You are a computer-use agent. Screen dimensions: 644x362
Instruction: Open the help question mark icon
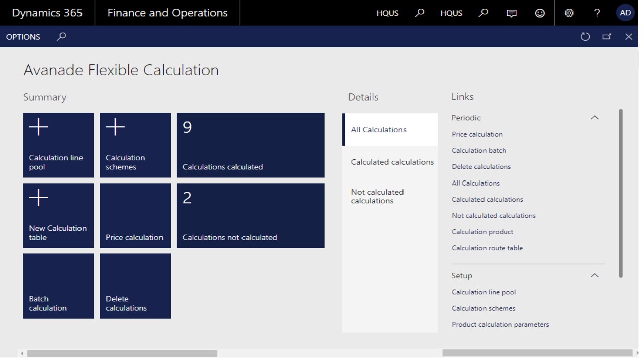point(597,13)
